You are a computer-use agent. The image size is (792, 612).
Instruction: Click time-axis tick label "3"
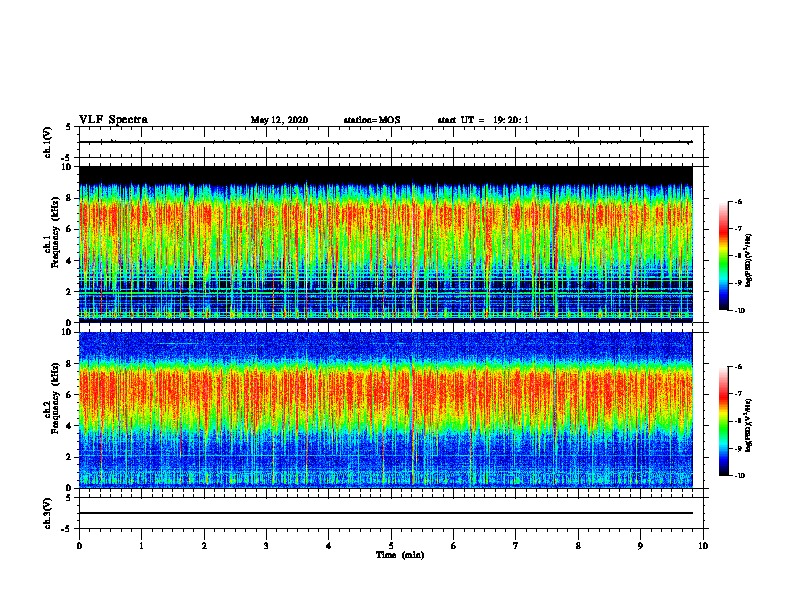coord(266,546)
